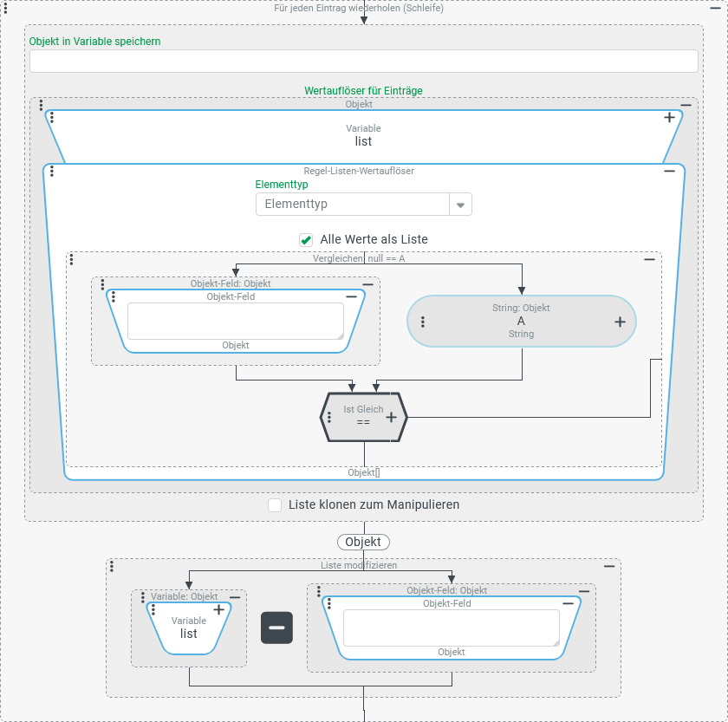This screenshot has width=728, height=722.
Task: Click the 'Objekt' output pill label
Action: (x=363, y=542)
